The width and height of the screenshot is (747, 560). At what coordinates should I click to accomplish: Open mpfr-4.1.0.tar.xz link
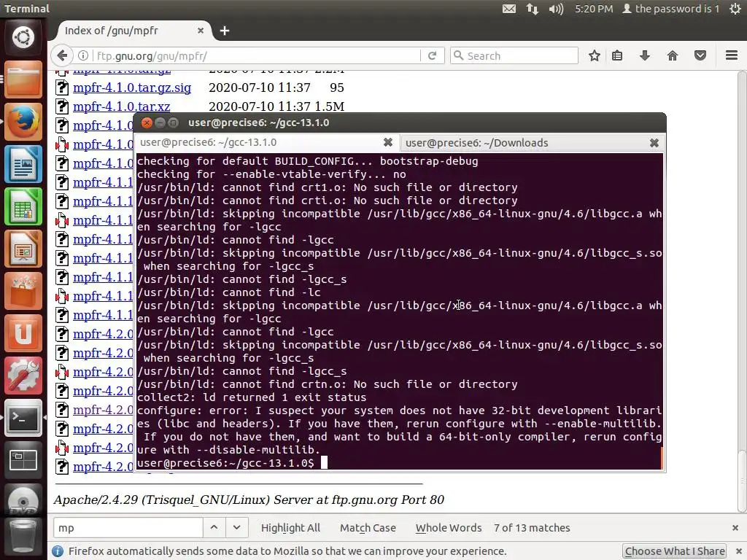tap(122, 106)
